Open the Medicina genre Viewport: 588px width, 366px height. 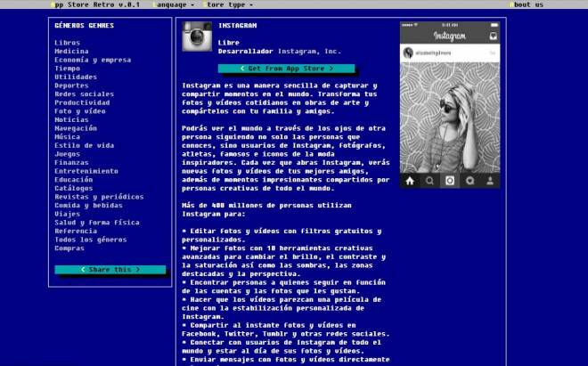pos(71,52)
